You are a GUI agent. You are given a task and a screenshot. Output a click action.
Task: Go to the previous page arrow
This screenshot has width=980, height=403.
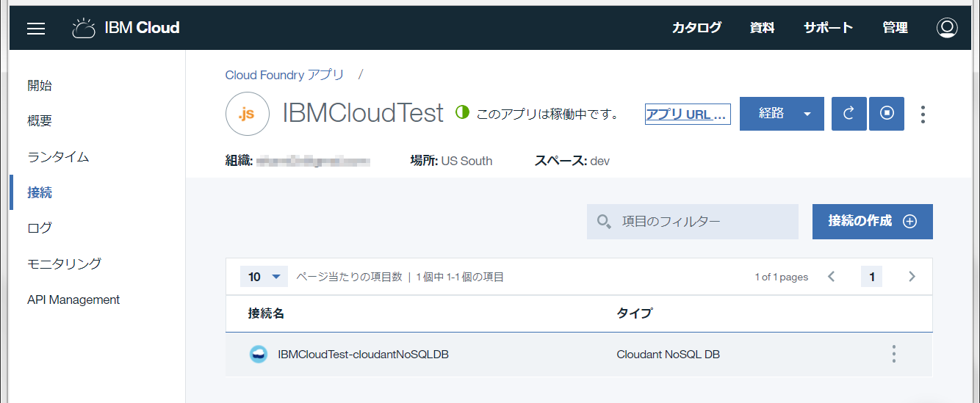(x=832, y=277)
